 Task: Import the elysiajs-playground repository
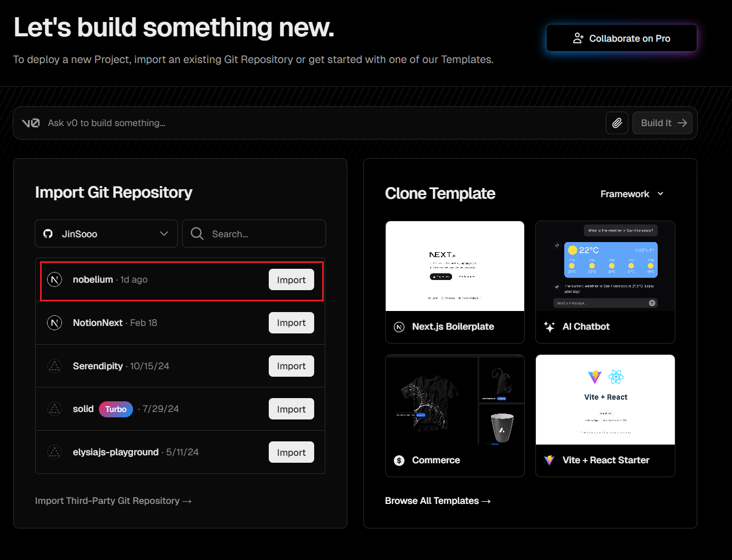click(x=291, y=452)
